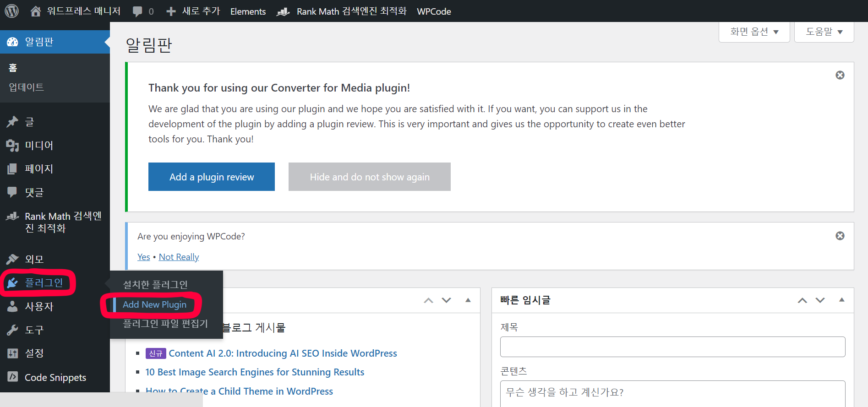The image size is (868, 407).
Task: Open comments bubble icon in admin bar
Action: coord(137,11)
